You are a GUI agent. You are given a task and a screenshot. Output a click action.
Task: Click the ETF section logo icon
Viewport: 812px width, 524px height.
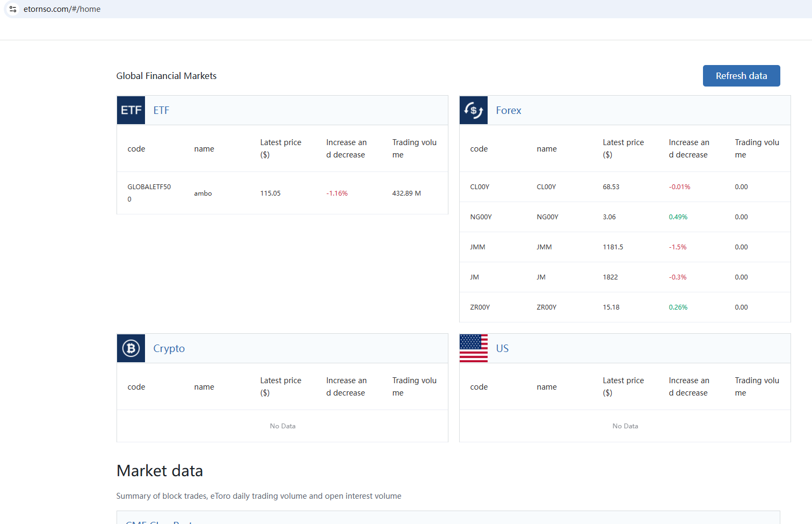pyautogui.click(x=131, y=110)
